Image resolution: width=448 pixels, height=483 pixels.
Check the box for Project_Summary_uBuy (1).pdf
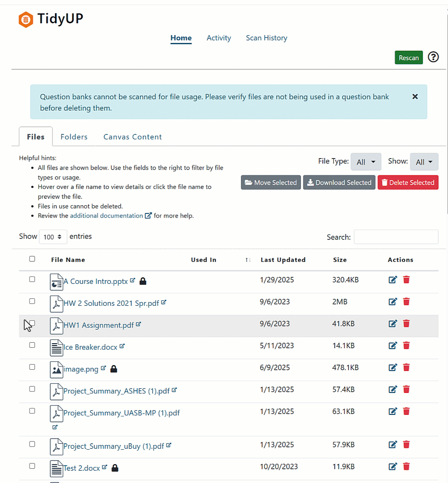click(32, 444)
